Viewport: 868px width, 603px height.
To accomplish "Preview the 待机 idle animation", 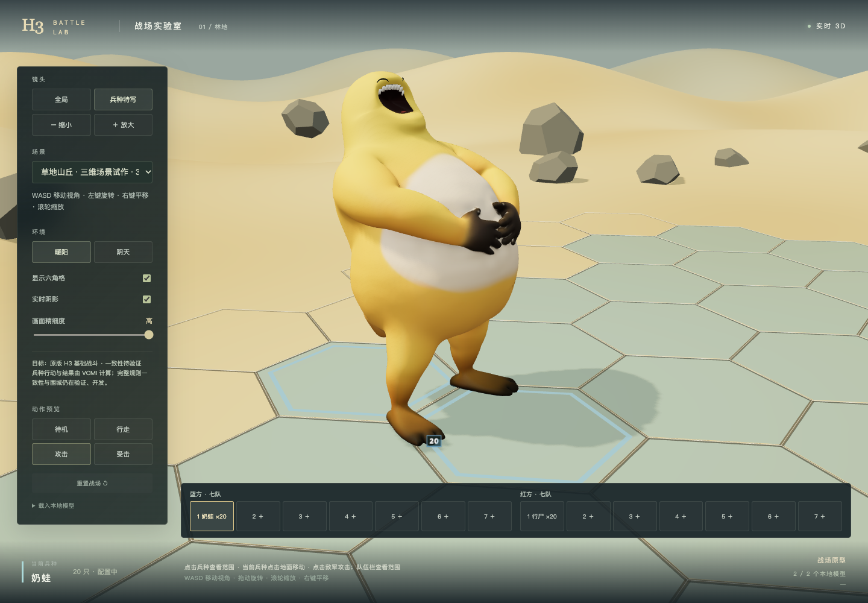I will (x=61, y=429).
